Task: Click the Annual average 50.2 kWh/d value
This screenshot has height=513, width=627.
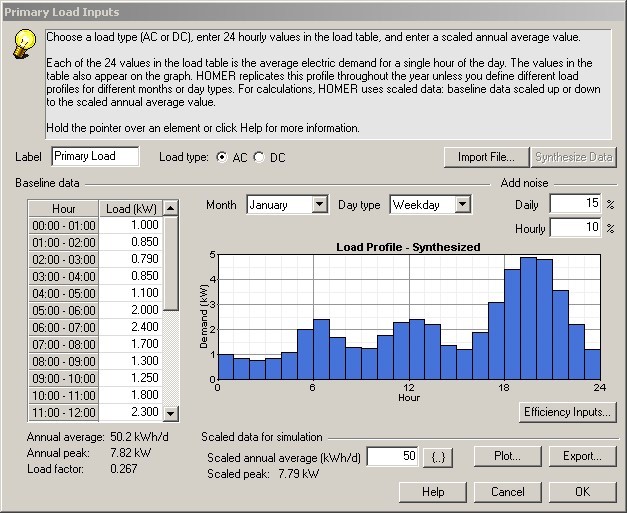Action: [x=139, y=437]
